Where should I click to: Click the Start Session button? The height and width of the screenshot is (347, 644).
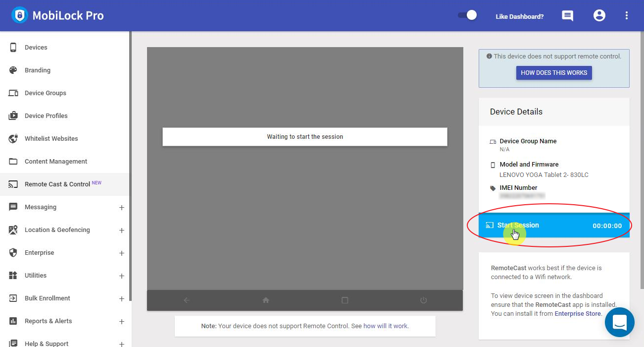coord(554,226)
